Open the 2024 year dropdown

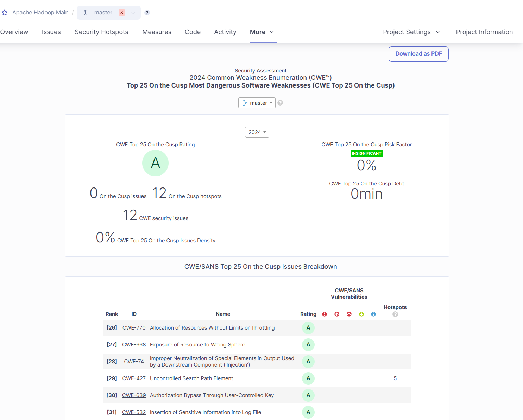click(x=257, y=132)
